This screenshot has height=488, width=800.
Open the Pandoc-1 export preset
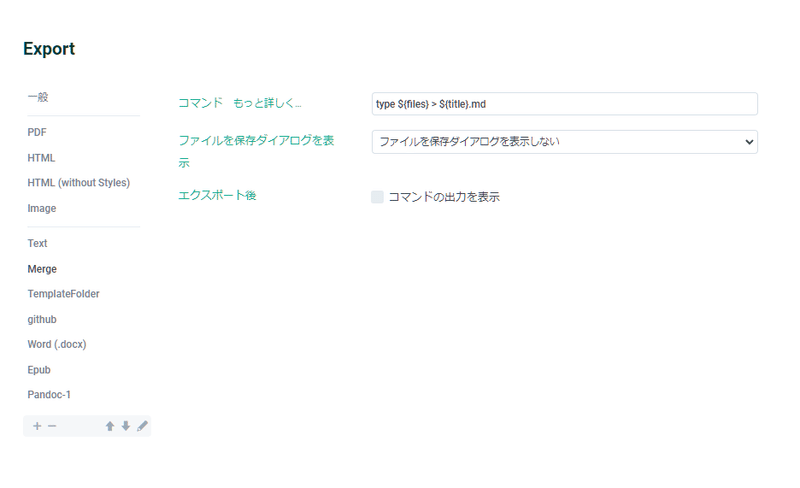point(49,395)
